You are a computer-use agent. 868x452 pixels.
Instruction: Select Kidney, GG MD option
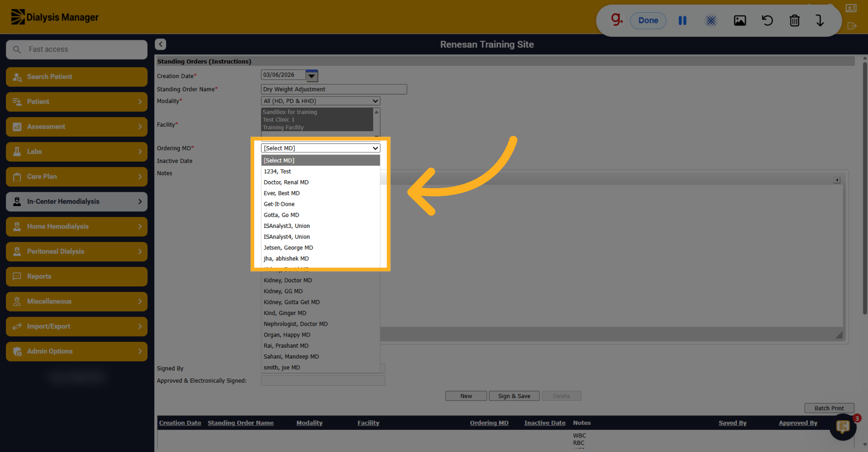pos(320,291)
